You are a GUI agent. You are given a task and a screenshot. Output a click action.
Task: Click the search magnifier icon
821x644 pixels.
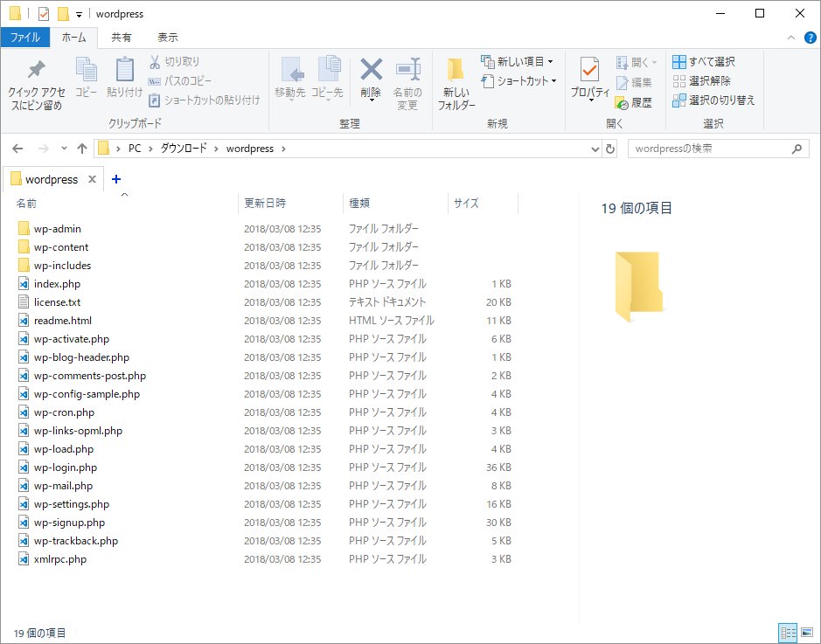click(x=797, y=149)
